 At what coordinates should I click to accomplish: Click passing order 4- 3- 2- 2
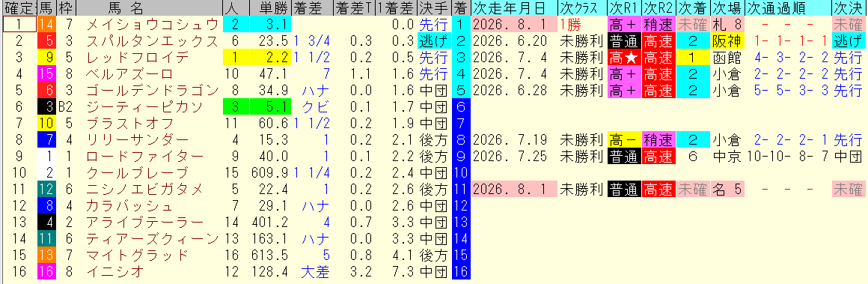click(788, 57)
